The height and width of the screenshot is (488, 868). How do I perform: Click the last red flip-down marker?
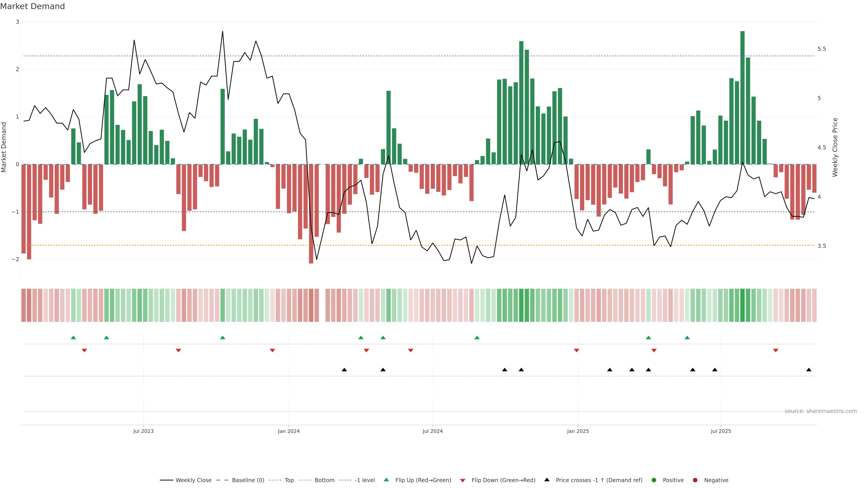[x=776, y=351]
